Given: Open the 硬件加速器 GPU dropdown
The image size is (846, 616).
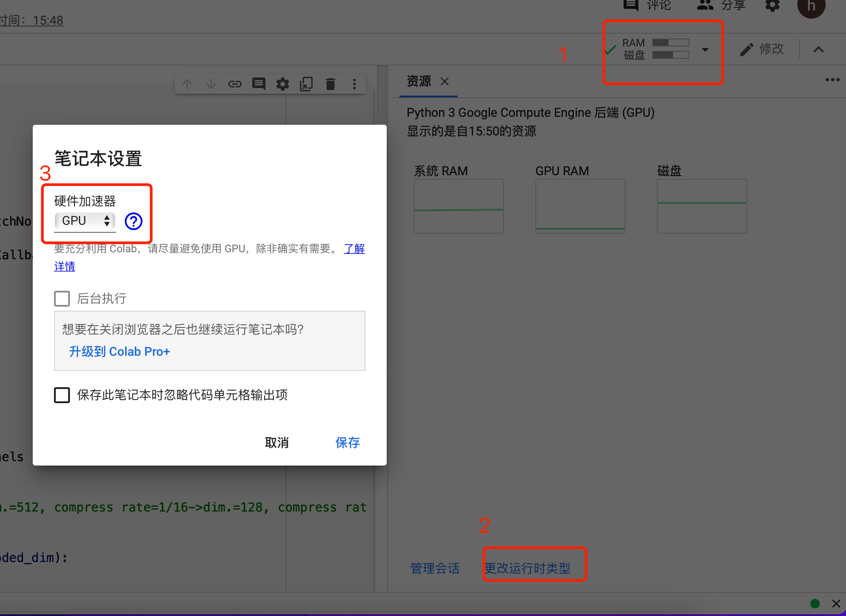Looking at the screenshot, I should (x=85, y=221).
